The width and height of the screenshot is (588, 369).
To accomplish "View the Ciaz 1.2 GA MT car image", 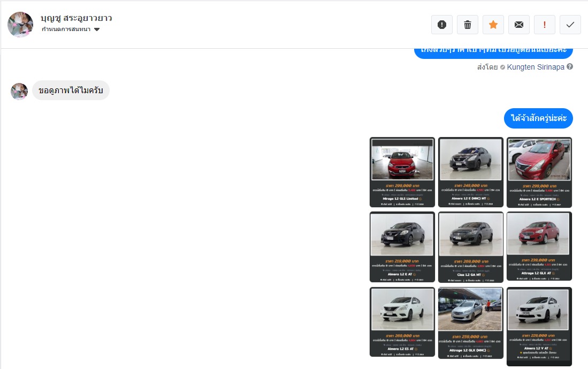I will 470,246.
